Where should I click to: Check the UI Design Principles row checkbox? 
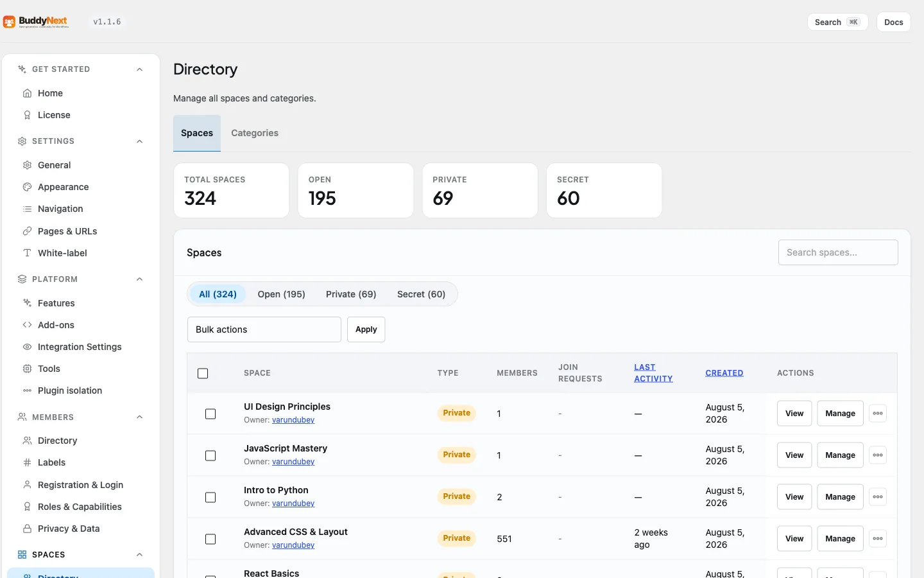tap(210, 414)
